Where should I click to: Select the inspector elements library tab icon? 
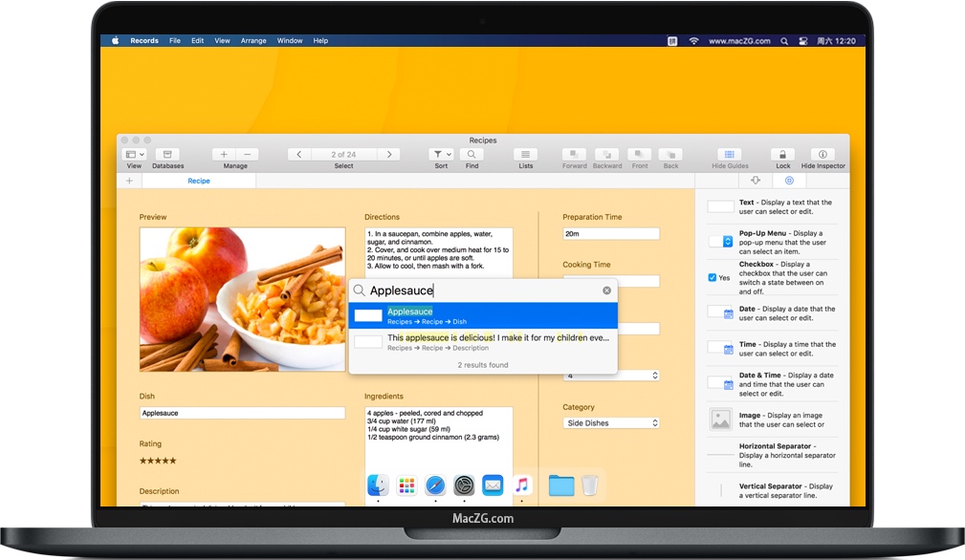[x=756, y=180]
